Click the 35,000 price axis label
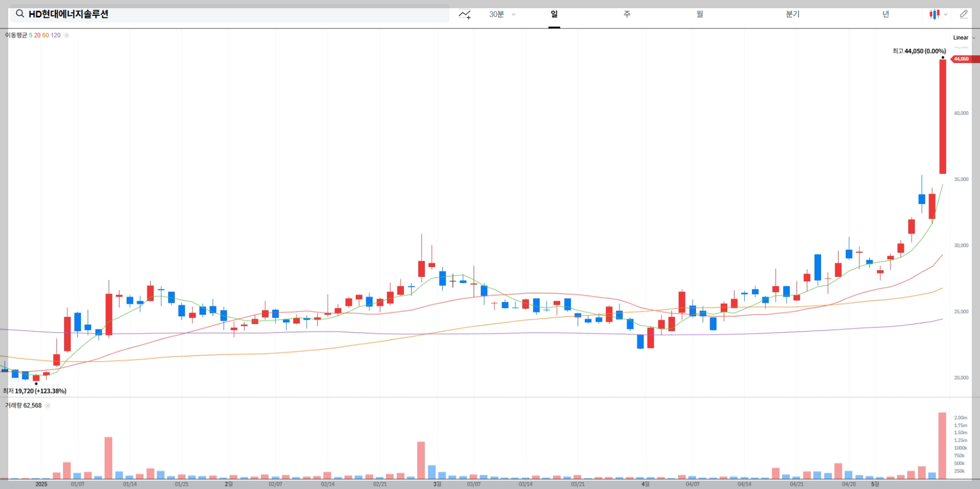Viewport: 980px width, 489px height. pos(961,179)
